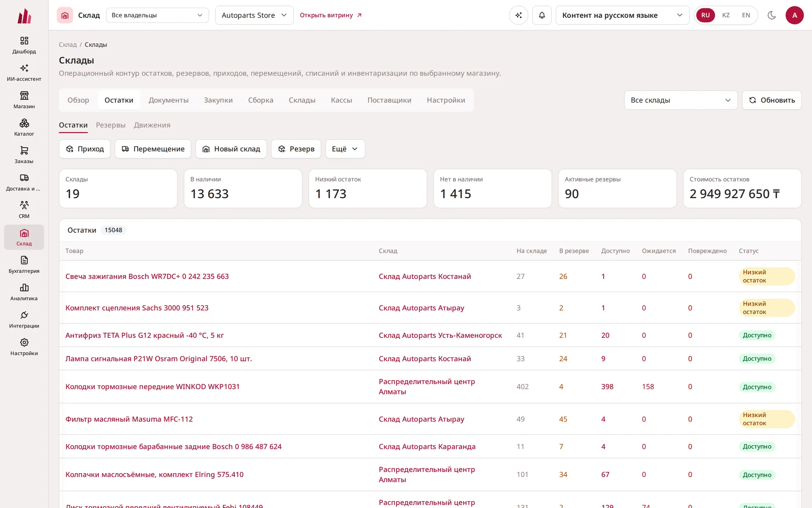The height and width of the screenshot is (508, 812).
Task: Select the Движения sub-tab
Action: (x=152, y=125)
